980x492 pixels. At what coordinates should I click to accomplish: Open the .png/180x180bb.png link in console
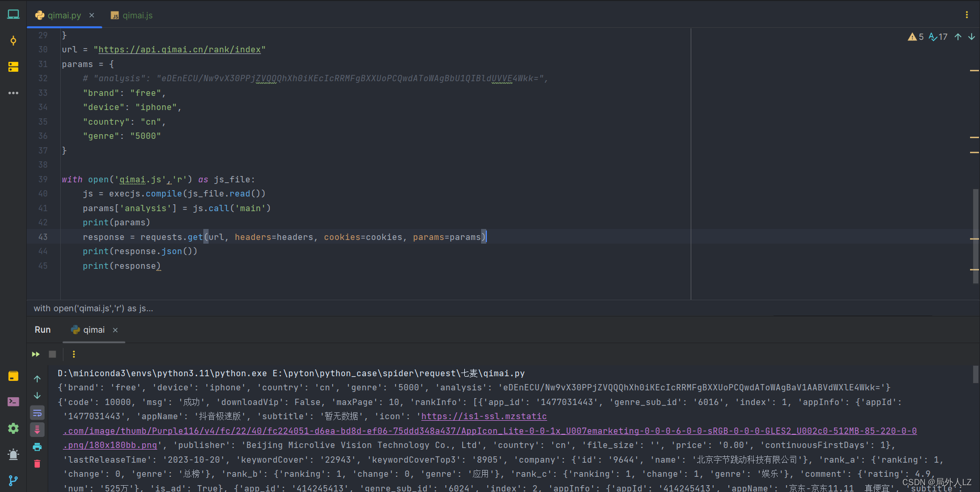(110, 445)
